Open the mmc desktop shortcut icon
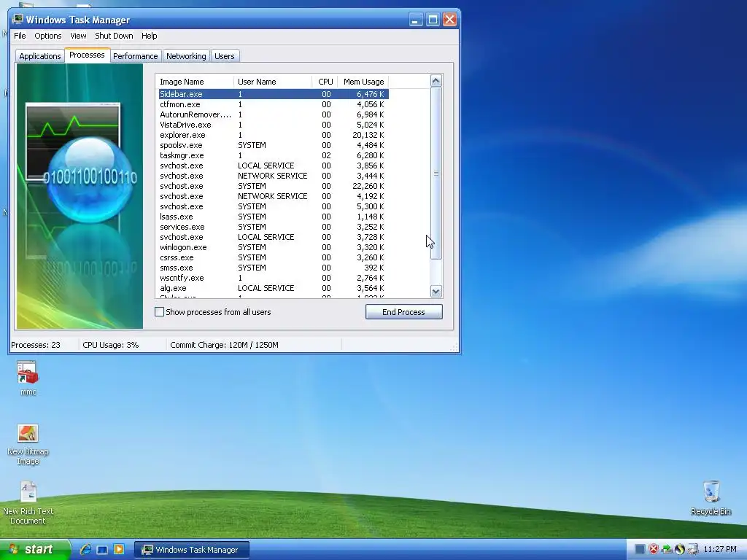The width and height of the screenshot is (747, 560). [28, 373]
